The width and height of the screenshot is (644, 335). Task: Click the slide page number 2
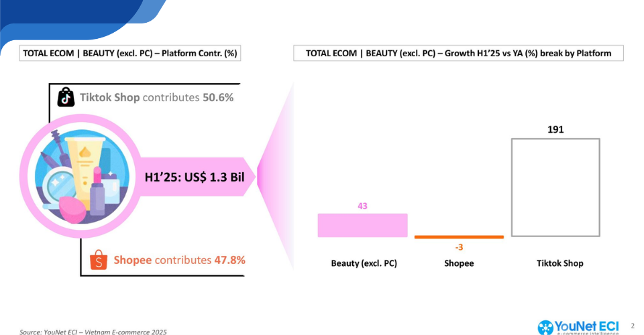(x=633, y=326)
